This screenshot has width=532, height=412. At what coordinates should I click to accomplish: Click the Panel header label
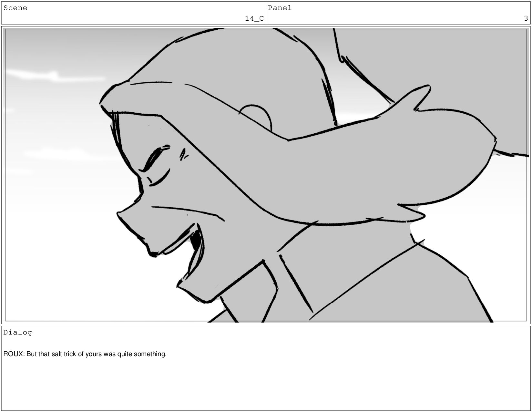[x=280, y=8]
